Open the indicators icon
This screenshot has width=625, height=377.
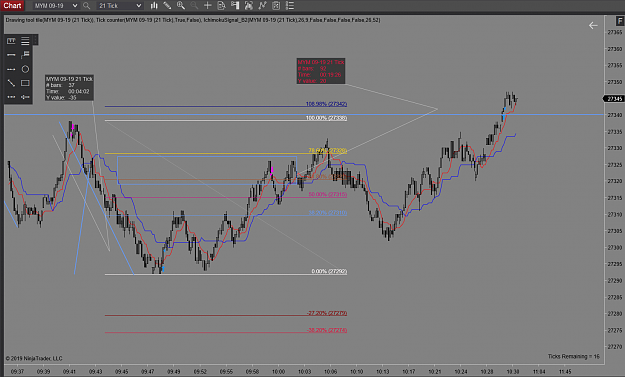point(262,6)
